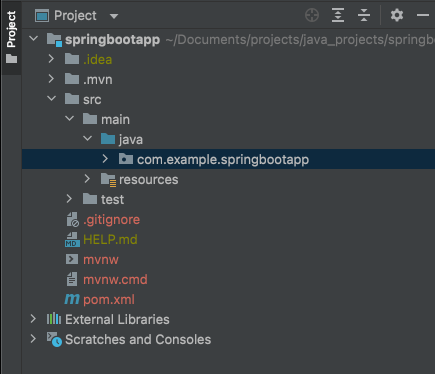Click the resources root folder icon
Image resolution: width=435 pixels, height=374 pixels.
(109, 180)
